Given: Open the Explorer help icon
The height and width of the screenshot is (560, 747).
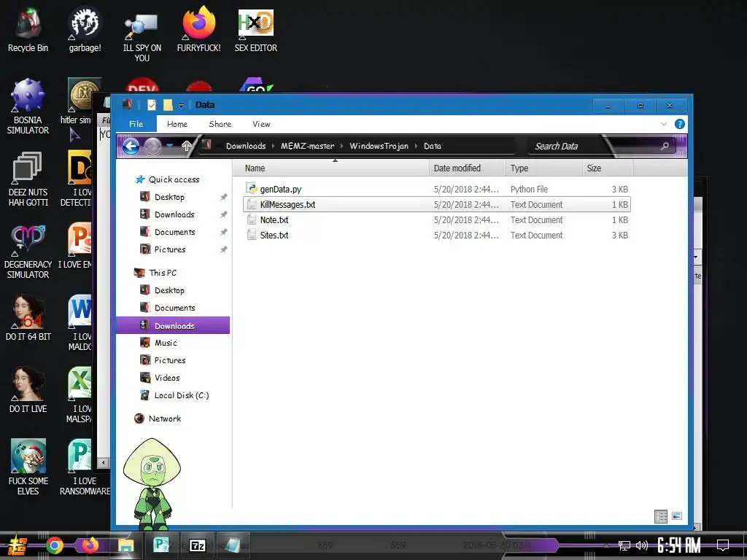Looking at the screenshot, I should [x=680, y=124].
